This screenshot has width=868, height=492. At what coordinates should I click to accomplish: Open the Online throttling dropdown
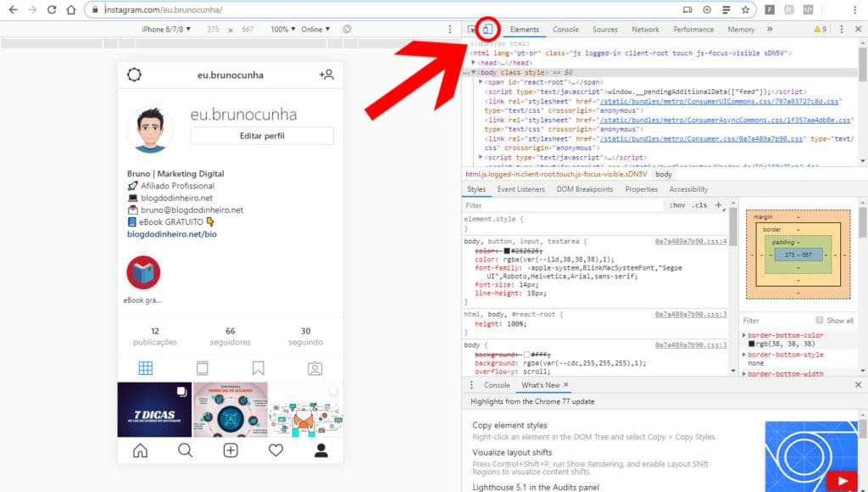315,30
